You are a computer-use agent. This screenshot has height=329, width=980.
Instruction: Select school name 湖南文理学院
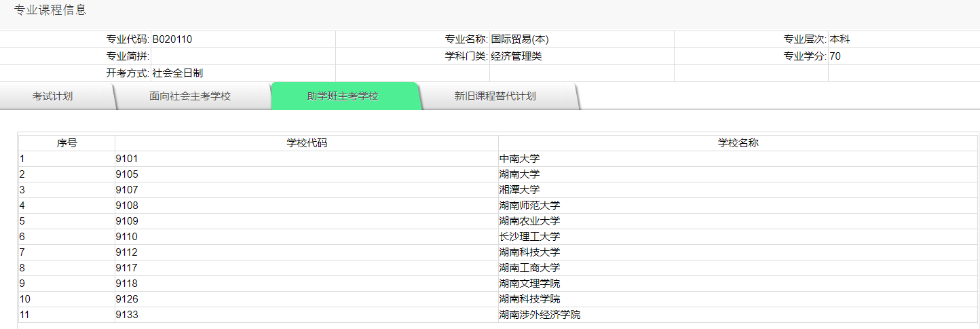pyautogui.click(x=530, y=284)
